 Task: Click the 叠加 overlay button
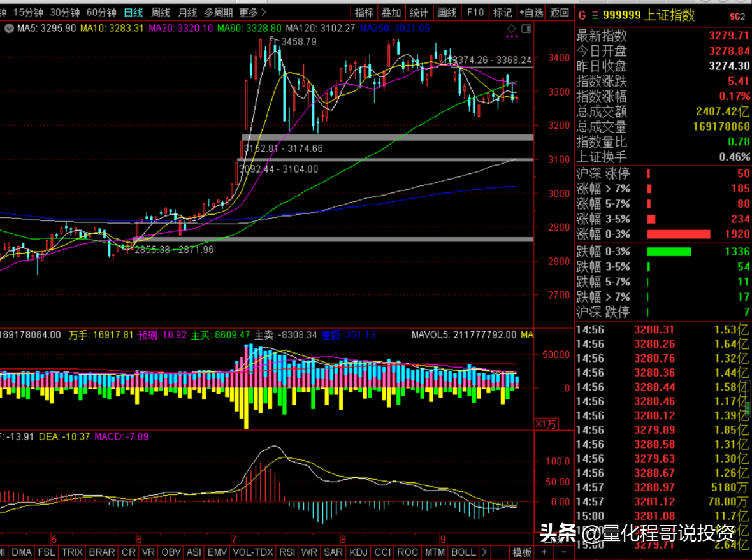click(391, 13)
